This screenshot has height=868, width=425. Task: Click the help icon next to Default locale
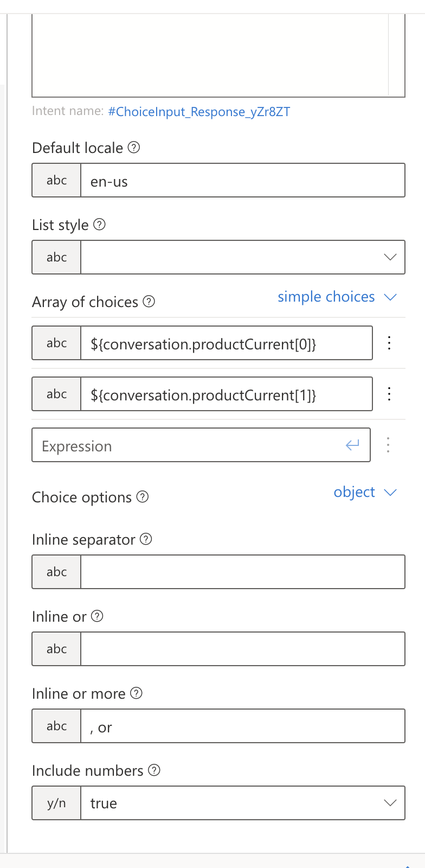(133, 148)
